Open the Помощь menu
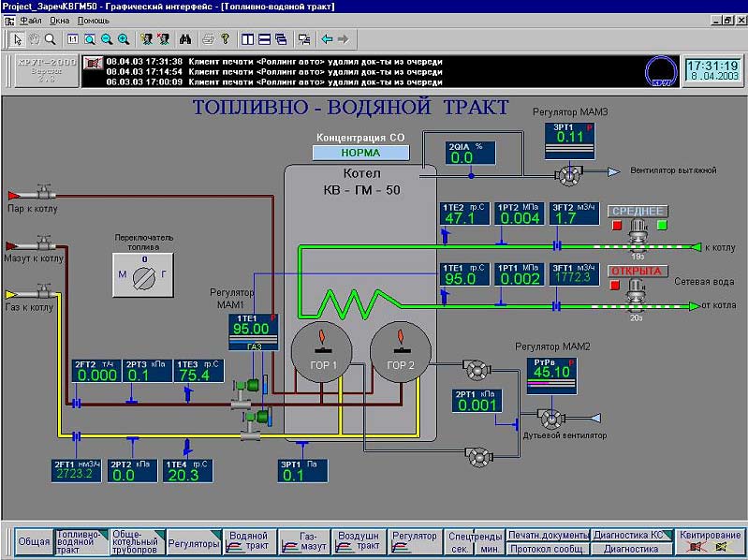This screenshot has width=748, height=560. click(x=94, y=20)
